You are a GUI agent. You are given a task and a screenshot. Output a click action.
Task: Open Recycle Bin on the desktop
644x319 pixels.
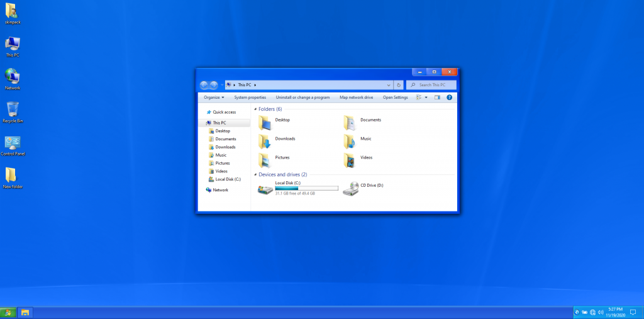(x=12, y=111)
